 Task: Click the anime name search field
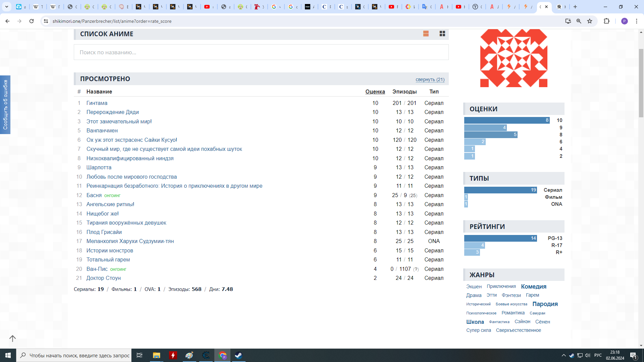coord(261,52)
